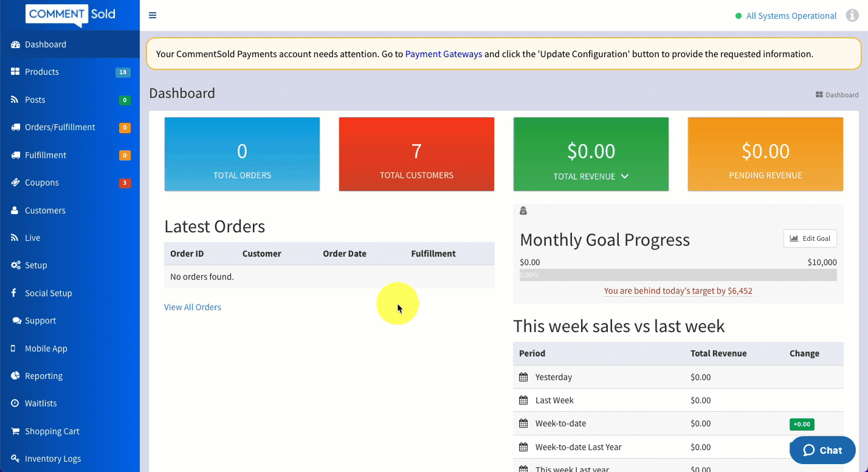The image size is (868, 472).
Task: Click the Mobile App phone icon
Action: click(13, 349)
